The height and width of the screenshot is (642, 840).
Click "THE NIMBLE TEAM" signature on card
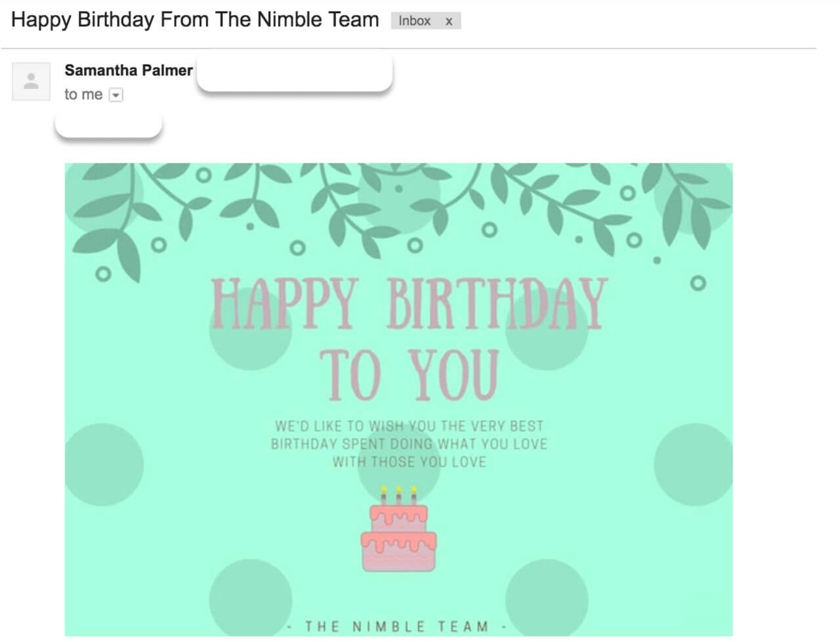click(397, 626)
